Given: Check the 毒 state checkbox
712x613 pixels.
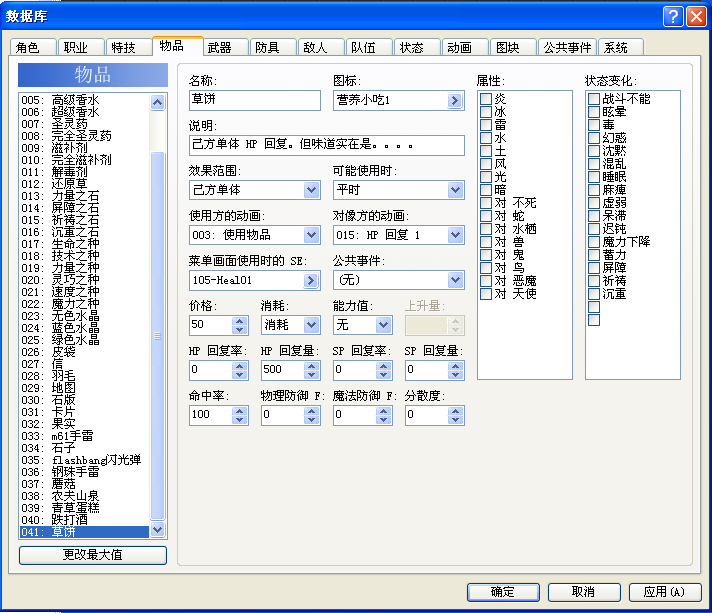Looking at the screenshot, I should pyautogui.click(x=594, y=124).
